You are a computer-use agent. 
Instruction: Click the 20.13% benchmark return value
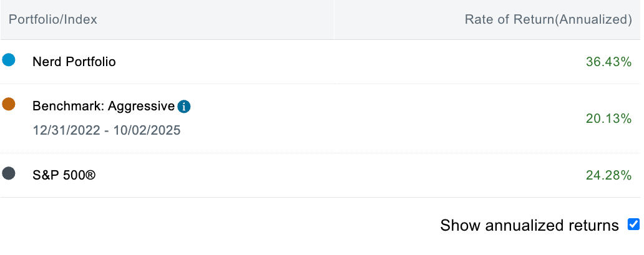608,118
